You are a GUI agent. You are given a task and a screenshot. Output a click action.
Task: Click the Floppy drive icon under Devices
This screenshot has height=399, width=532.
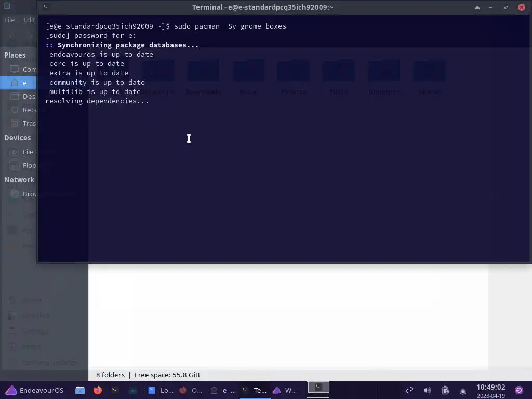pyautogui.click(x=14, y=166)
